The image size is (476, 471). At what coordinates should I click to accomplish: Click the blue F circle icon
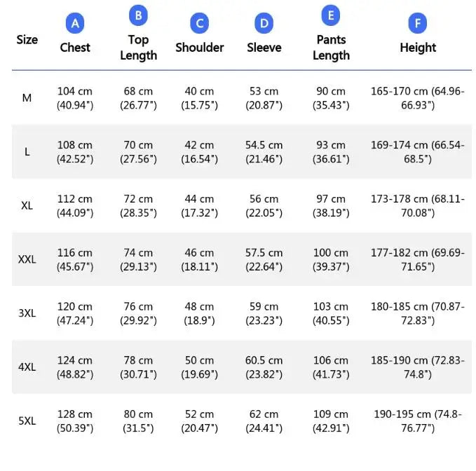tap(418, 23)
